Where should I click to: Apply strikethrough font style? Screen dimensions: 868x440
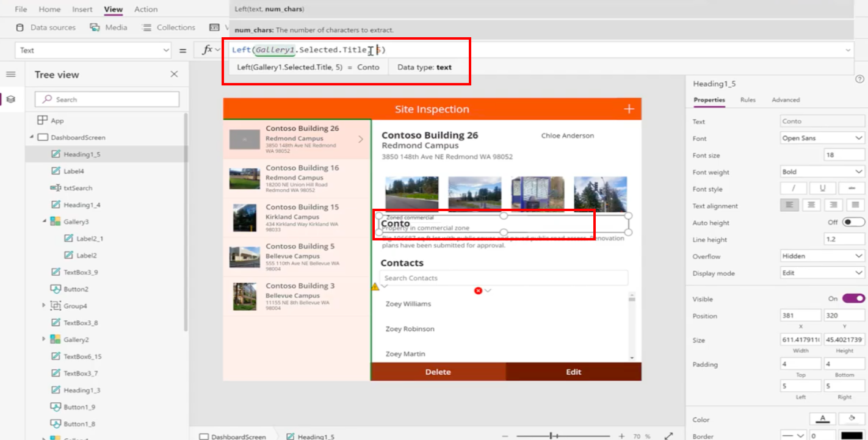[x=851, y=189]
